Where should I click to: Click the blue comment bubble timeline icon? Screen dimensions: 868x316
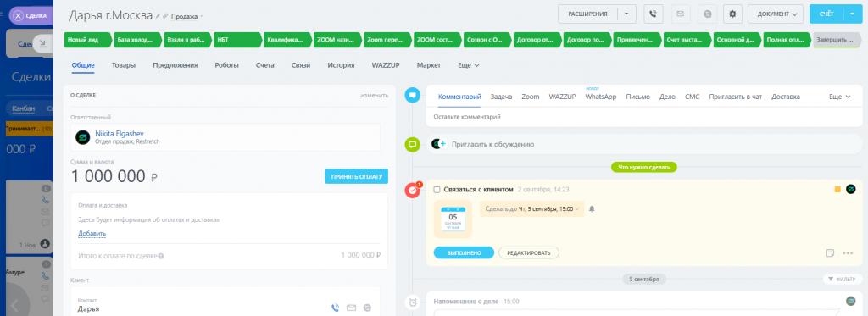413,95
